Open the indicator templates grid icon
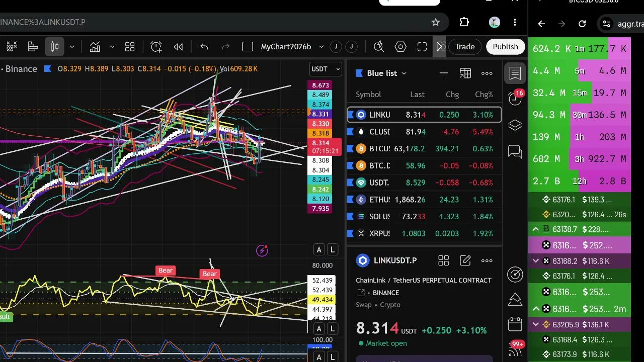Image resolution: width=644 pixels, height=362 pixels. pyautogui.click(x=130, y=47)
